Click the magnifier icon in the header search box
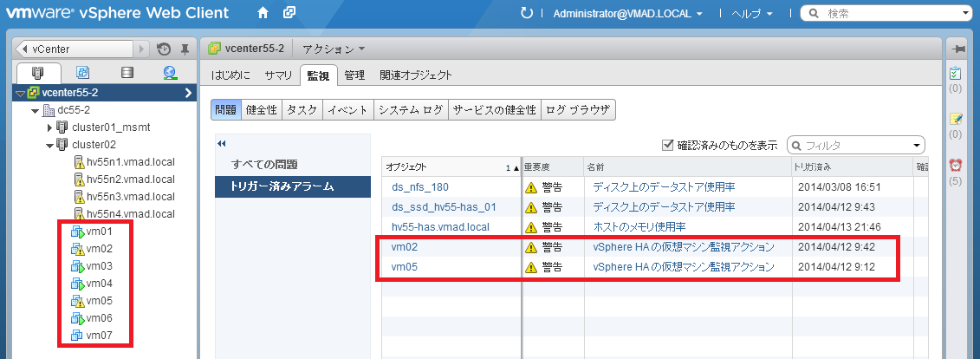This screenshot has width=980, height=359. coord(815,13)
